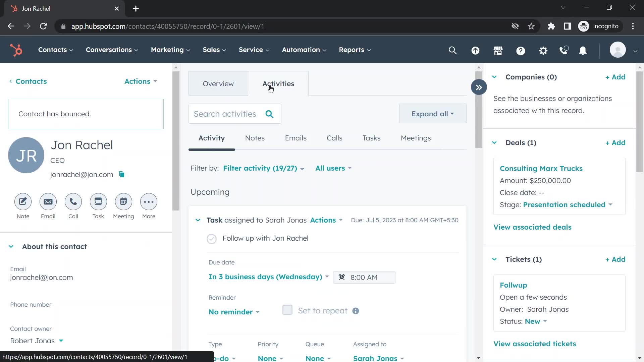Switch to the Emails tab
Viewport: 644px width, 362px height.
tap(296, 138)
